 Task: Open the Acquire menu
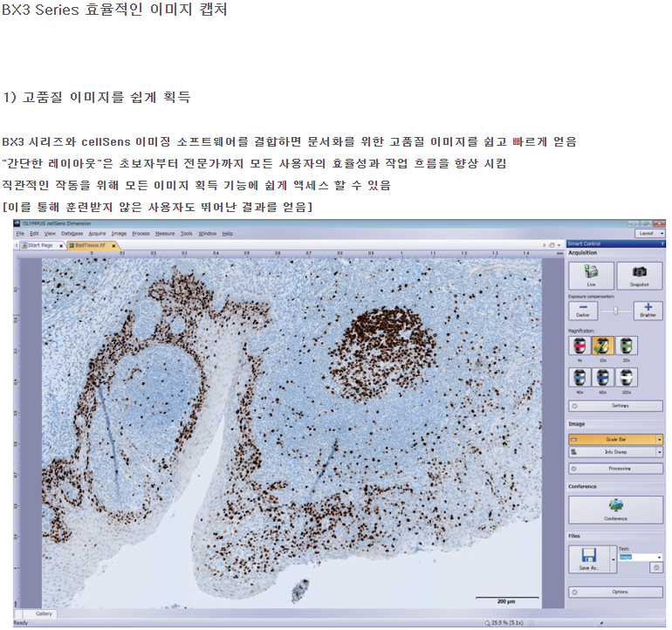[x=96, y=234]
